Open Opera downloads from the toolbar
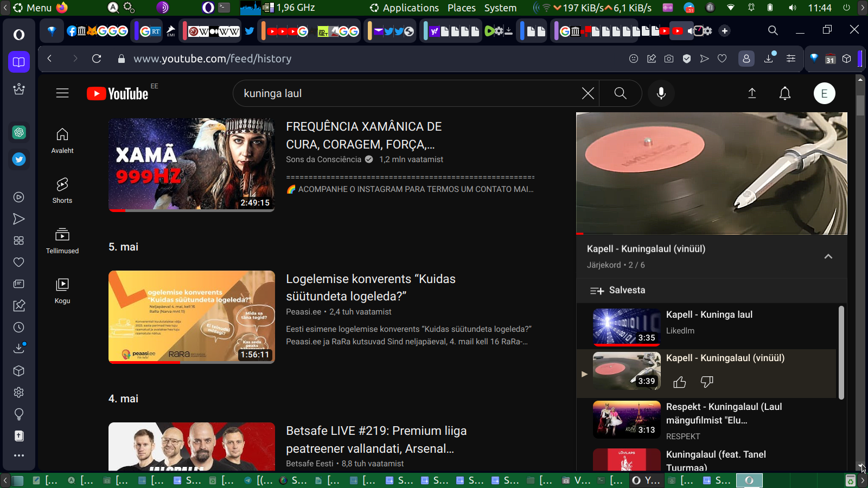This screenshot has width=868, height=488. click(x=769, y=58)
